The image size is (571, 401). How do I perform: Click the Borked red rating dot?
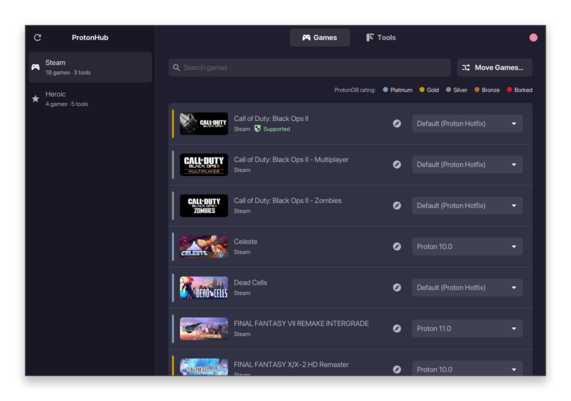pyautogui.click(x=509, y=90)
